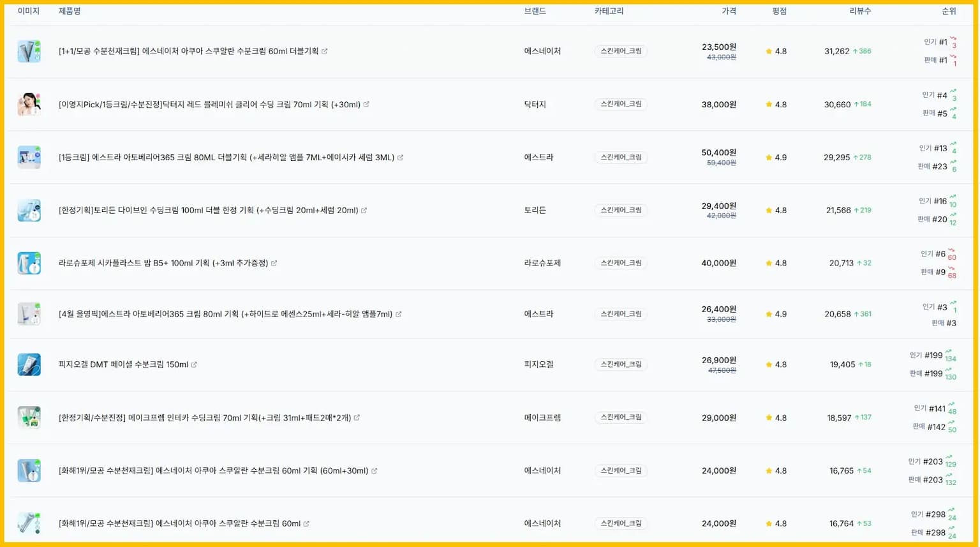Click the star rating icon in 닥터지 row

click(769, 104)
